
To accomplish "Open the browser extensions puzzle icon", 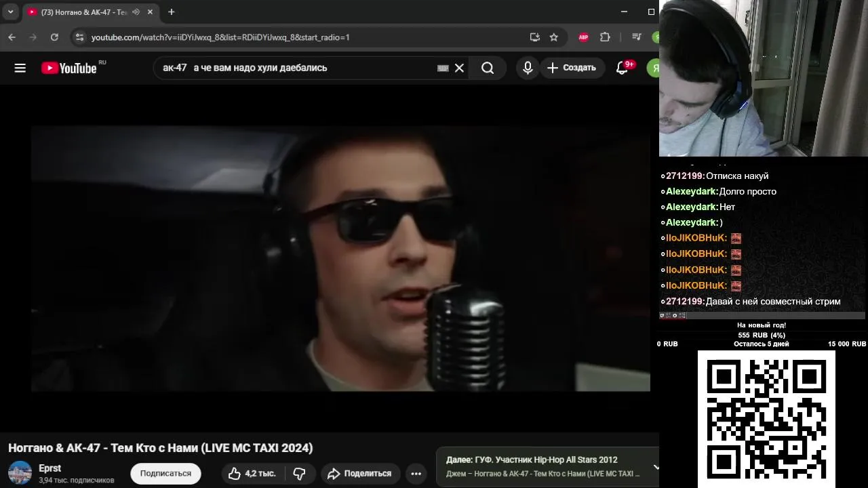I will [605, 37].
